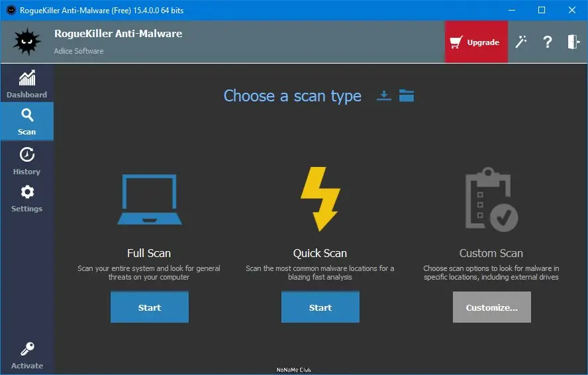
Task: Minimize the RogueKiller window
Action: point(512,10)
